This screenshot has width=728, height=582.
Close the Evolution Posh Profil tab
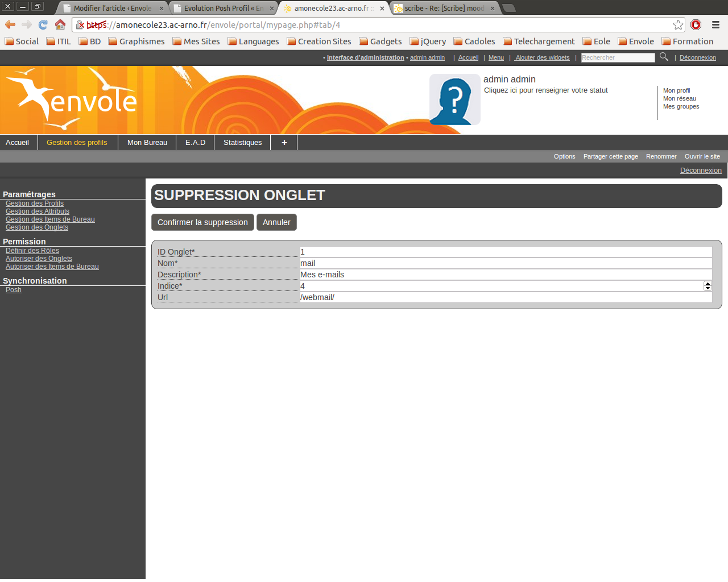pos(271,9)
